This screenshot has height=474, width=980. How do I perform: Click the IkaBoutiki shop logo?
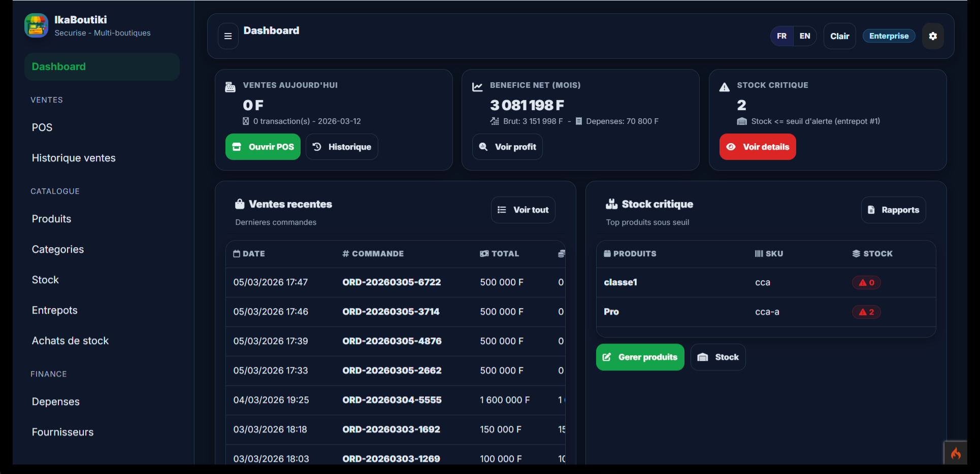(x=36, y=26)
